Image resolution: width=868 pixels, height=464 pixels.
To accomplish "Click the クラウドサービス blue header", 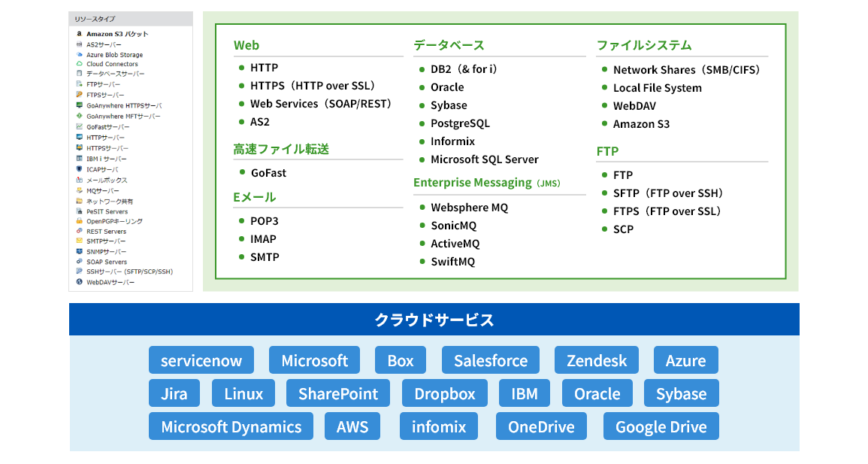I will point(434,320).
